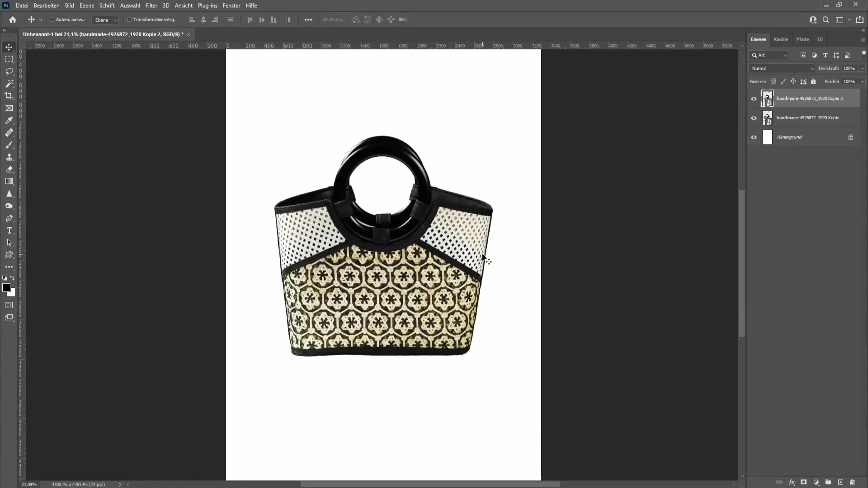Click the background color swatch
Viewport: 868px width, 488px height.
(x=13, y=294)
